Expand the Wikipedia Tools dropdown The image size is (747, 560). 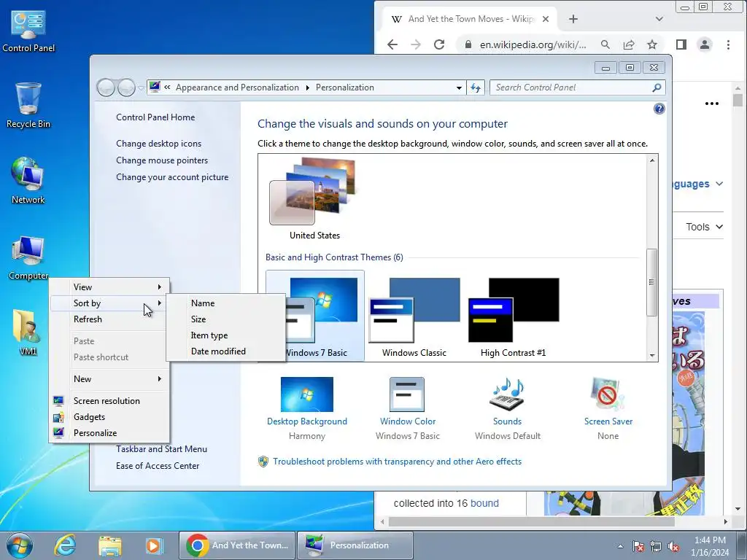pos(705,227)
